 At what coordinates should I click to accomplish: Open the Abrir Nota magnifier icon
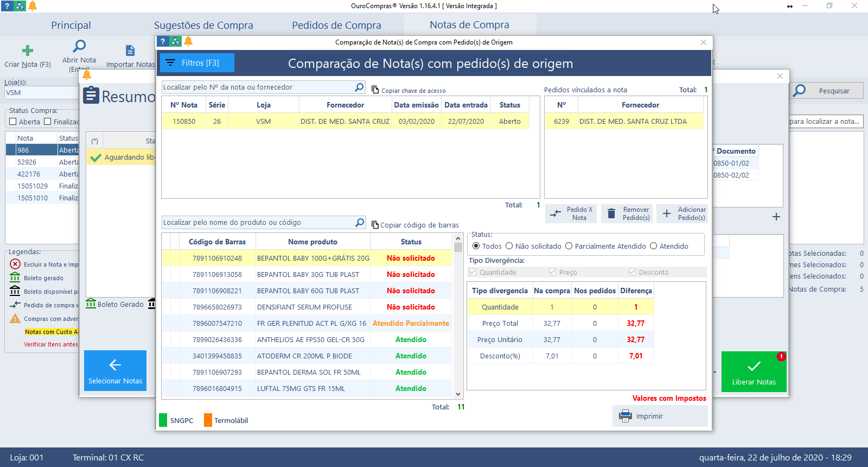pyautogui.click(x=79, y=47)
